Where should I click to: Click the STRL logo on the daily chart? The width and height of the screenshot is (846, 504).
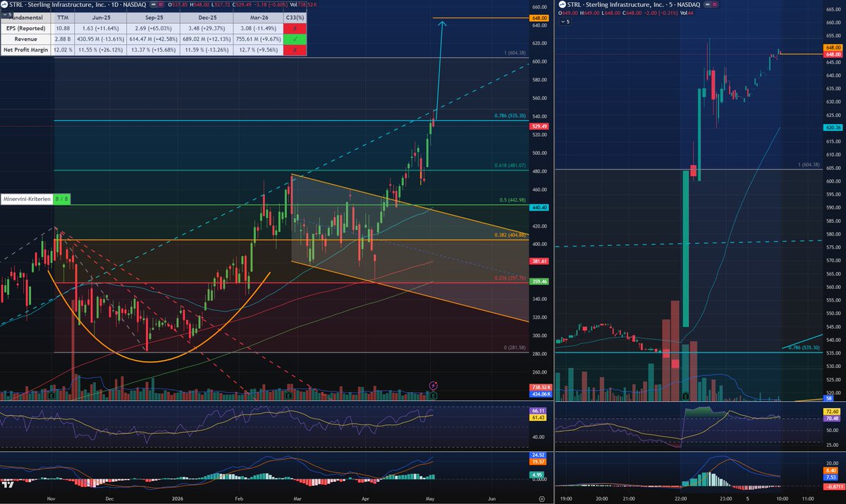[5, 5]
